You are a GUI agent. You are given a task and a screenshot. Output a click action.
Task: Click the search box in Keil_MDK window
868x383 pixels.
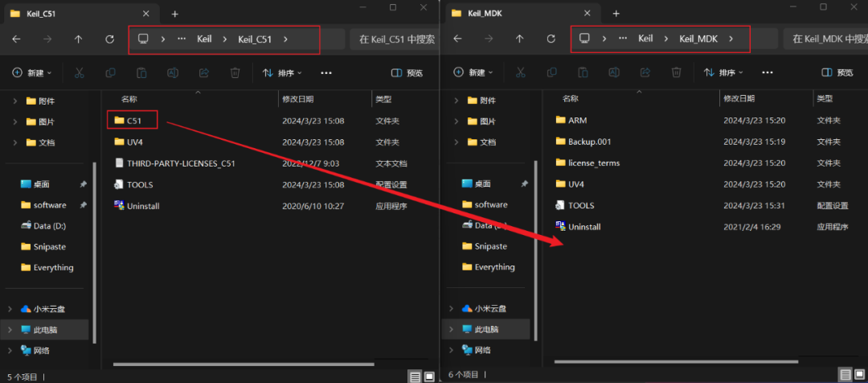826,39
